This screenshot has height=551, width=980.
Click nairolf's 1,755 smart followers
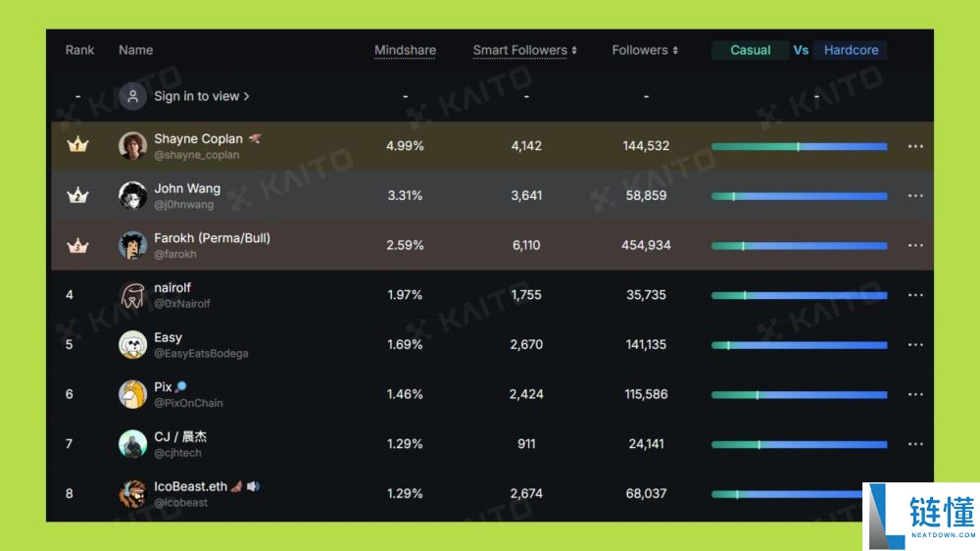526,294
